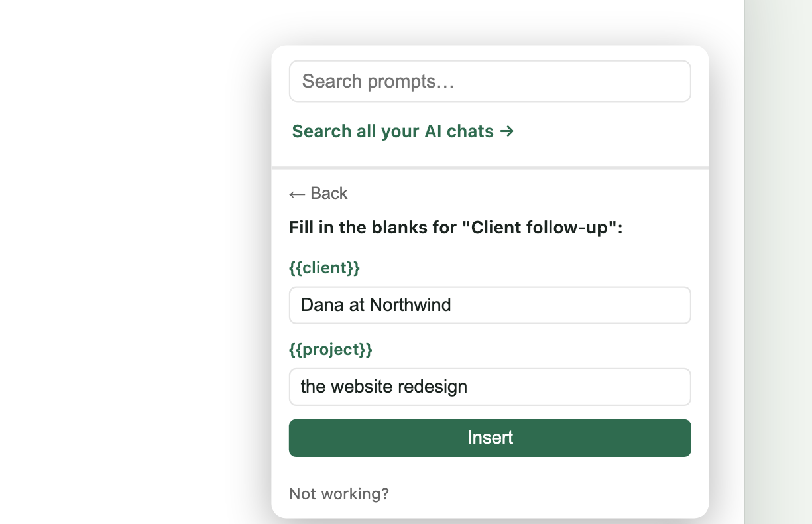The height and width of the screenshot is (524, 812).
Task: Click the 'Fill in the blanks for' heading
Action: pos(373,228)
